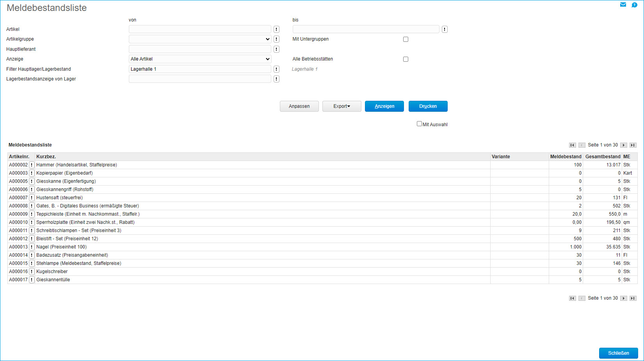Select row 'Badezusatz (Preisangabeneinheit)'
The height and width of the screenshot is (361, 644).
pyautogui.click(x=322, y=255)
